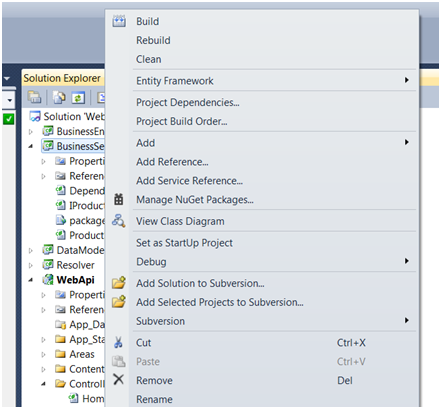Click the Cut scissors icon
Screen dimensions: 441x409
(118, 342)
